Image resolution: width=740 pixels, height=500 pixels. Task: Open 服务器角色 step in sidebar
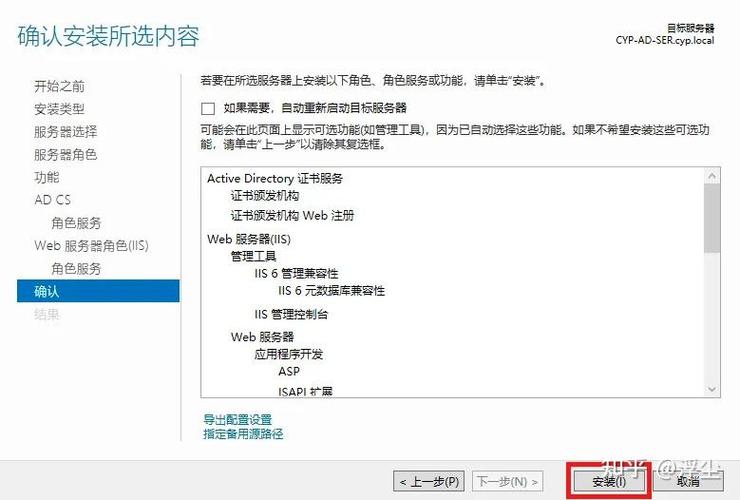(66, 154)
